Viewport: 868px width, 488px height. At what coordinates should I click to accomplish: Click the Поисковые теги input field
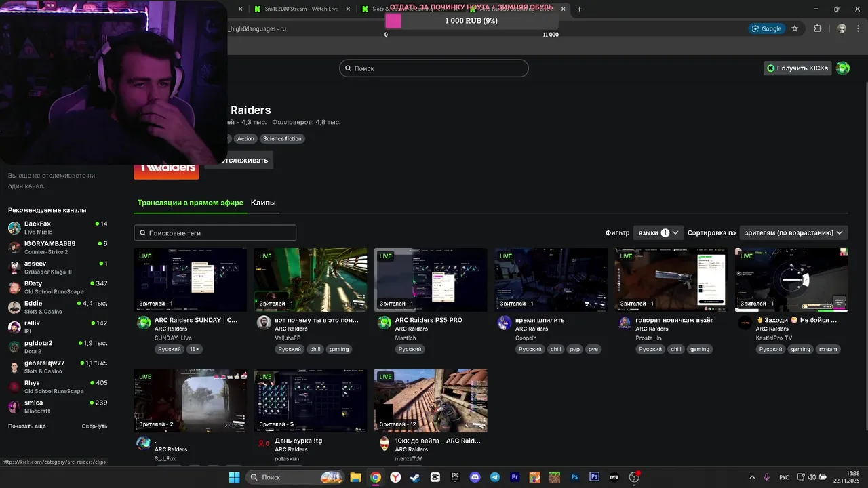click(215, 232)
